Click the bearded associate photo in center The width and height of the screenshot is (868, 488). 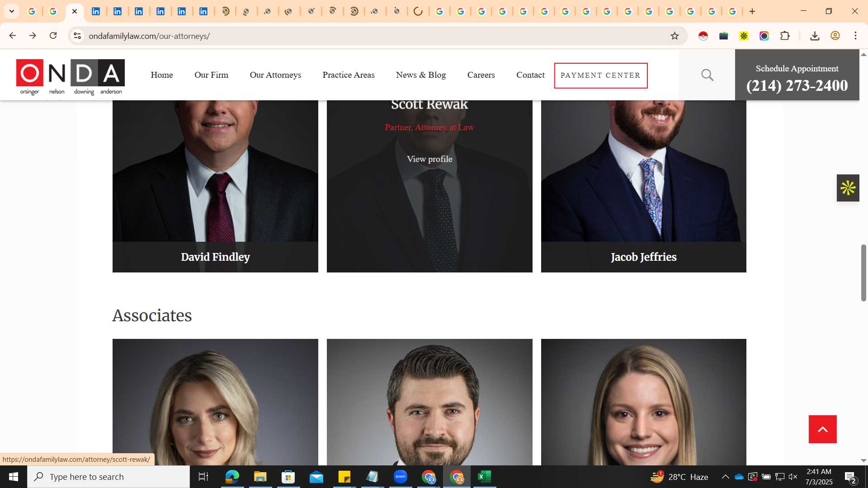point(429,402)
